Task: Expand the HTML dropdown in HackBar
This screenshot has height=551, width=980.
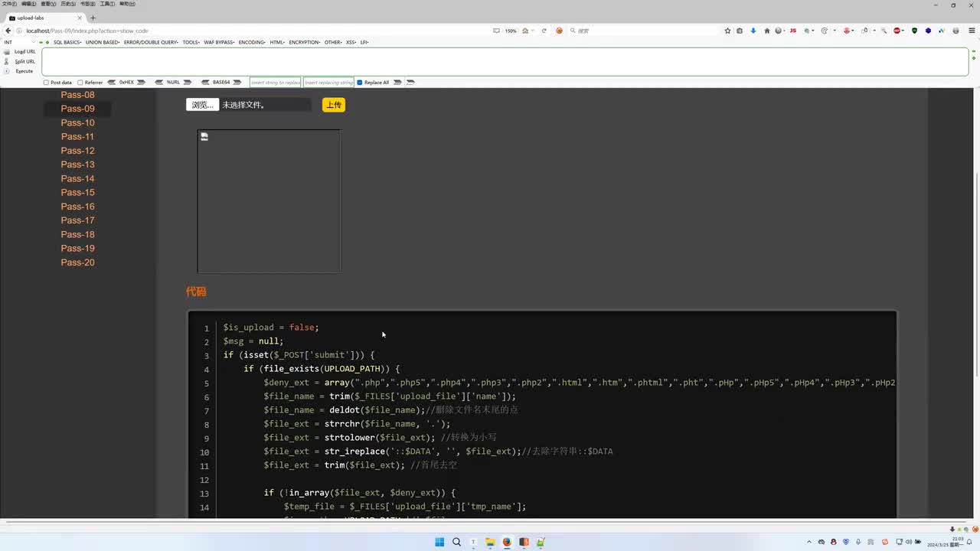Action: tap(277, 42)
